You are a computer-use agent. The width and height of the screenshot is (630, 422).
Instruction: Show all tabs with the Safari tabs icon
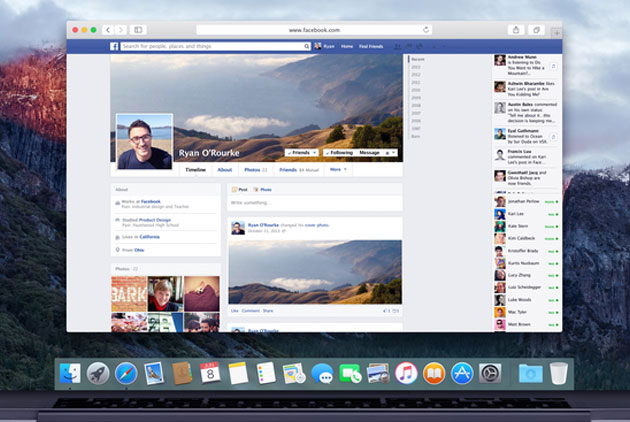(536, 30)
